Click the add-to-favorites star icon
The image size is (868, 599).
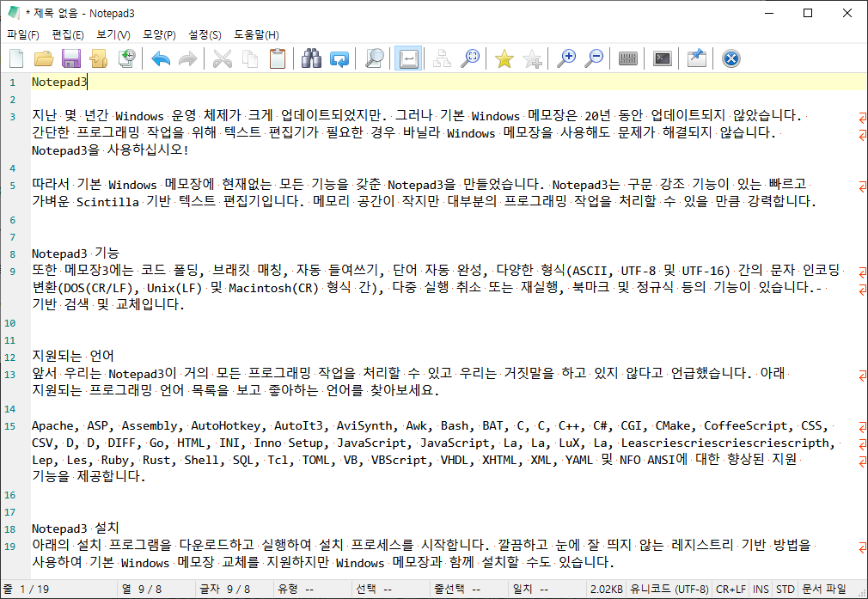coord(532,58)
